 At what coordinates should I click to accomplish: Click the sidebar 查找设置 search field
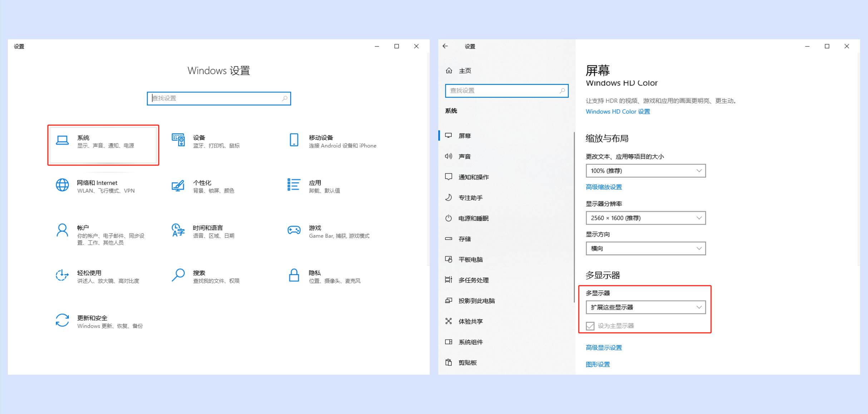(507, 91)
